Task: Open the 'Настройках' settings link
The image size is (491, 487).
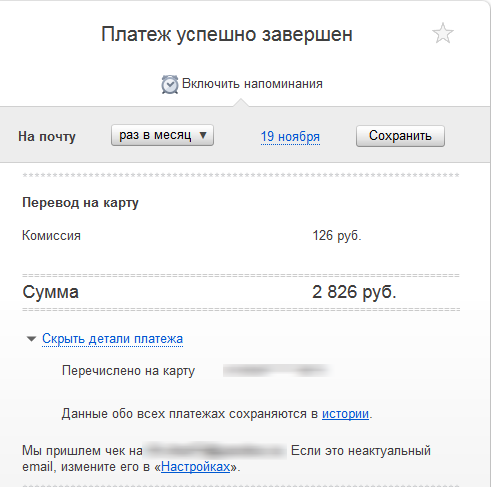Action: click(x=195, y=467)
